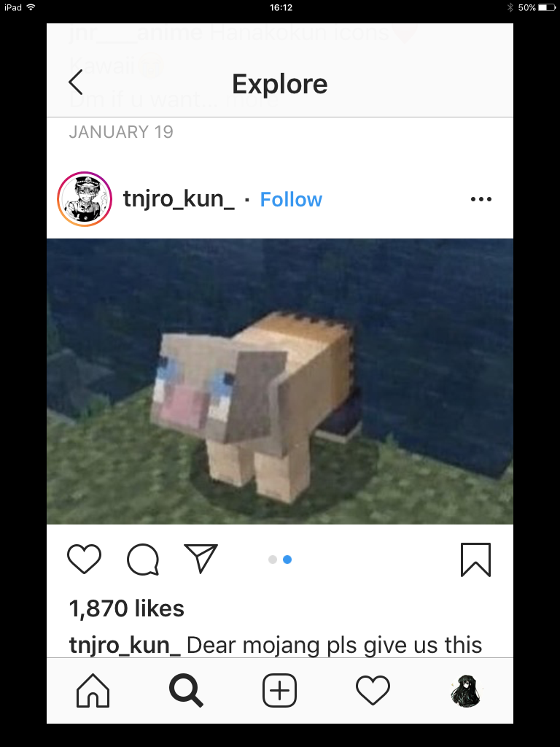Tap the battery indicator in status bar
The image size is (560, 747).
pos(547,7)
